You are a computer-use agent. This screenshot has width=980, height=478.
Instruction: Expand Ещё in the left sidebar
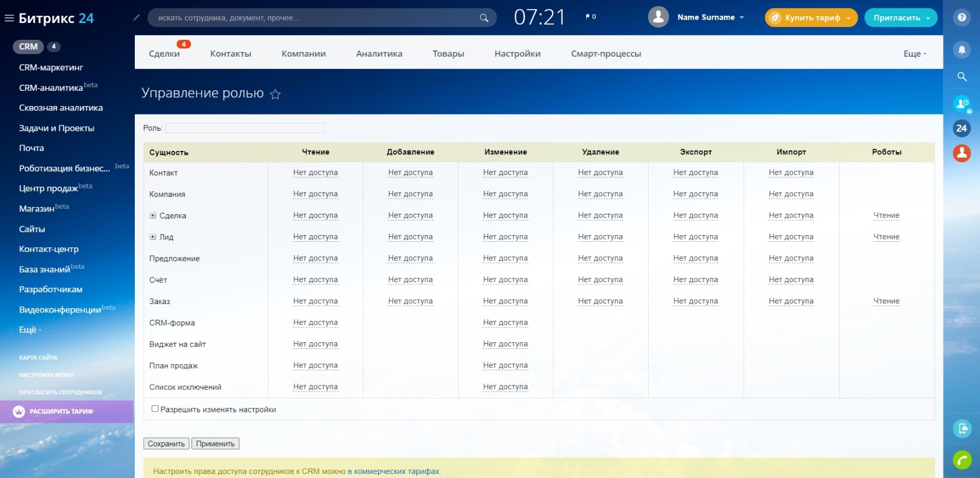(30, 330)
